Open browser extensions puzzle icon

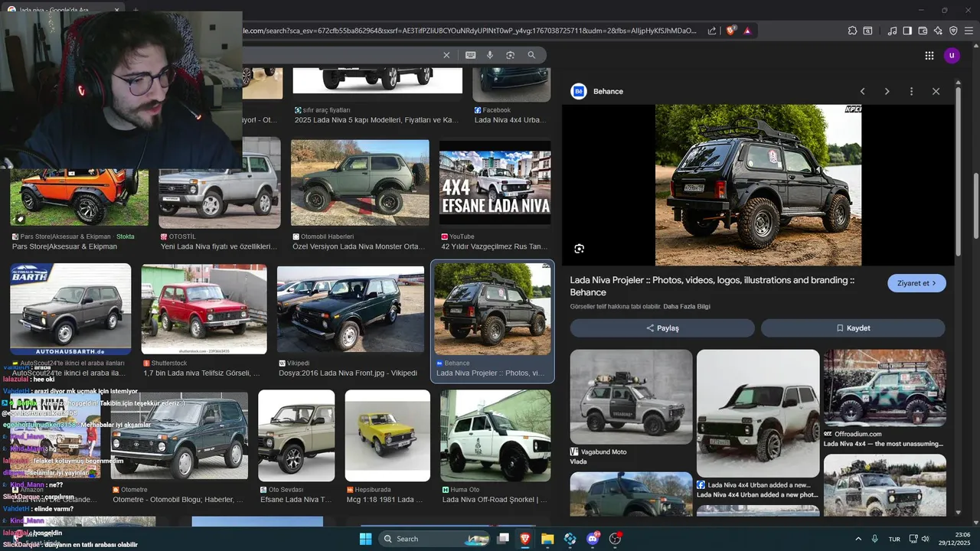[852, 31]
